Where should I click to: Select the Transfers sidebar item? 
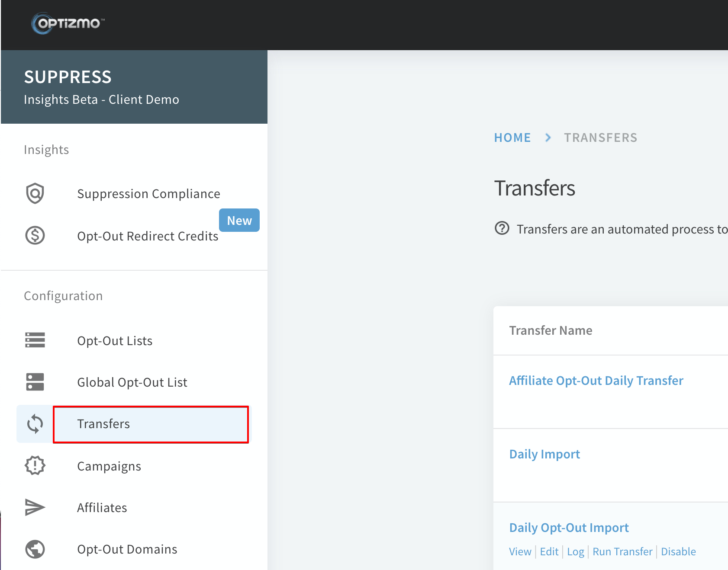click(x=151, y=424)
